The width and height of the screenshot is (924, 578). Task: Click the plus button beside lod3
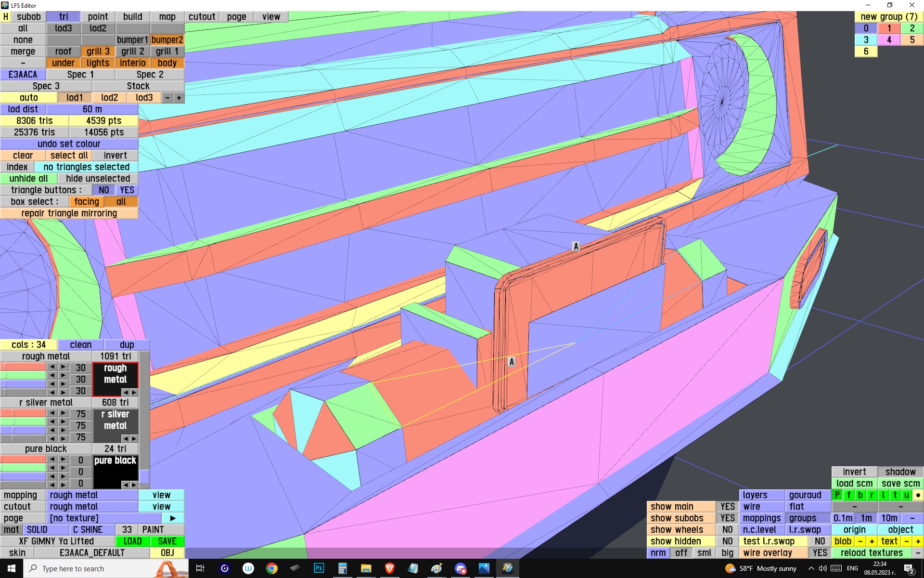pyautogui.click(x=179, y=98)
